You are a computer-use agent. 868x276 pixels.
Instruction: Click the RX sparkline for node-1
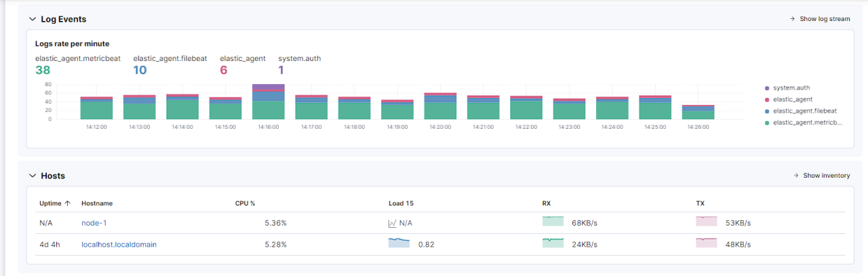553,221
